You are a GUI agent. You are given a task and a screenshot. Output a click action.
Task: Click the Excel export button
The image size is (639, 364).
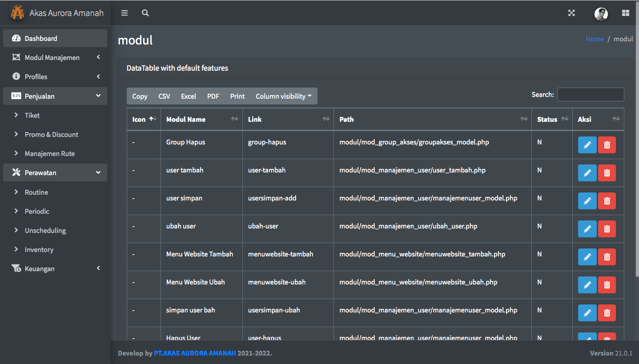coord(188,96)
